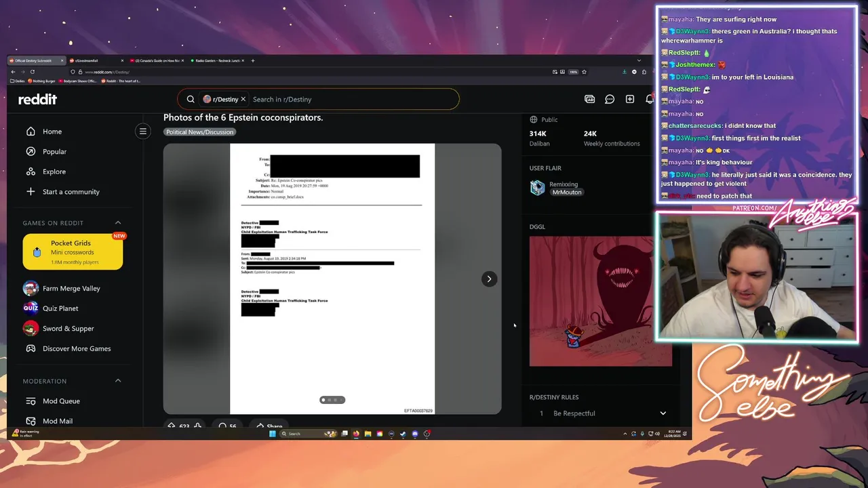Click Start a community
This screenshot has height=488, width=868.
coord(72,192)
